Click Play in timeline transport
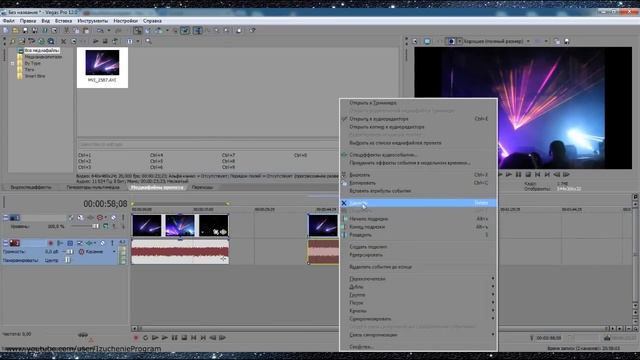640x360 pixels. 164,338
